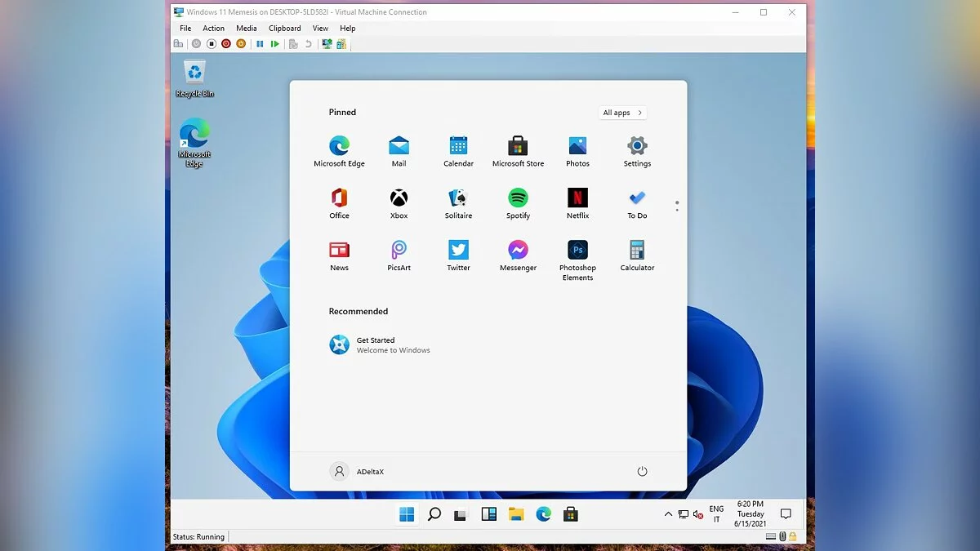Click the Ctrl+Alt+Delete toolbar icon

(x=178, y=44)
